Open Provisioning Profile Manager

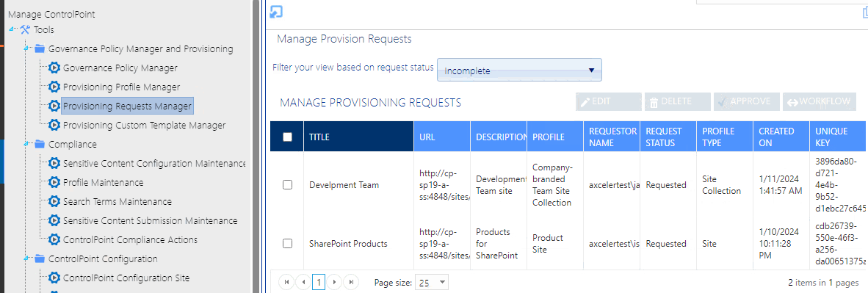tap(121, 87)
